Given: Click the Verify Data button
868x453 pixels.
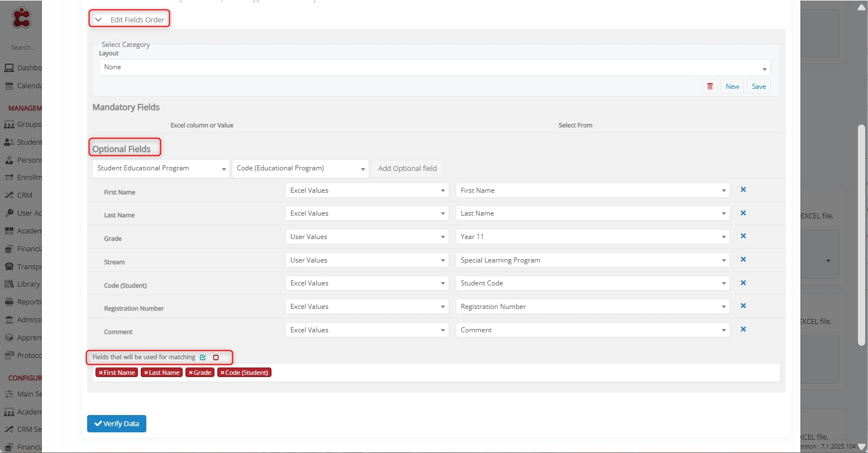Looking at the screenshot, I should pyautogui.click(x=117, y=424).
